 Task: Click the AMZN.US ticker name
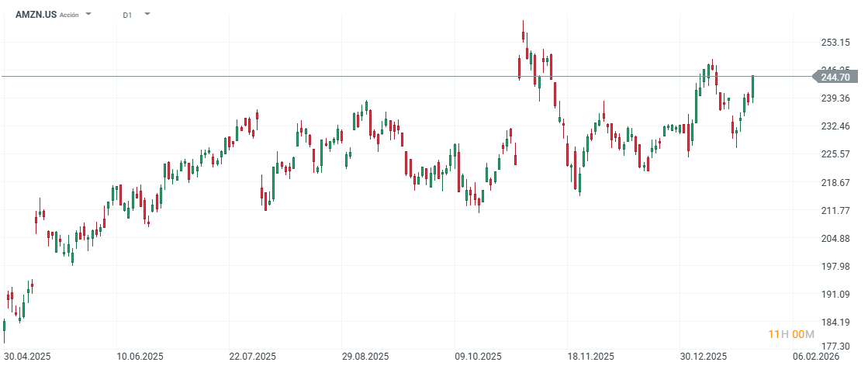tap(36, 14)
